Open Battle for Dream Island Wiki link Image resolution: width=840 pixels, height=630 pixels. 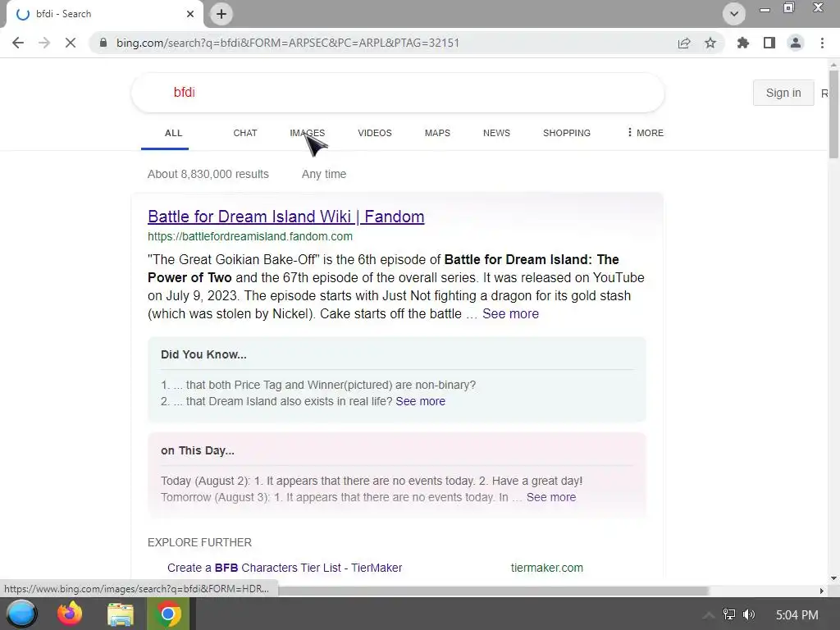pos(285,217)
